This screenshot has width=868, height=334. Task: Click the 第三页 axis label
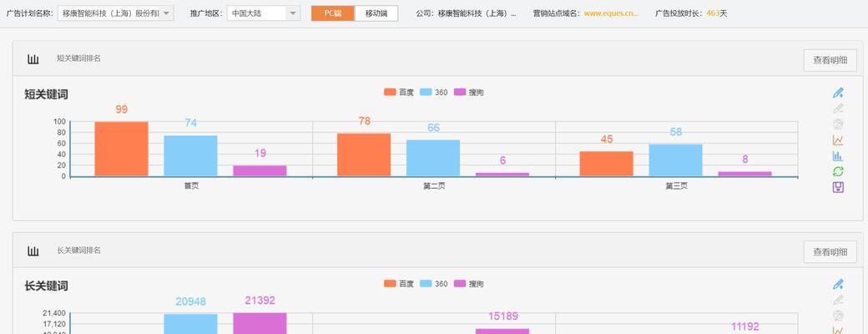[677, 186]
